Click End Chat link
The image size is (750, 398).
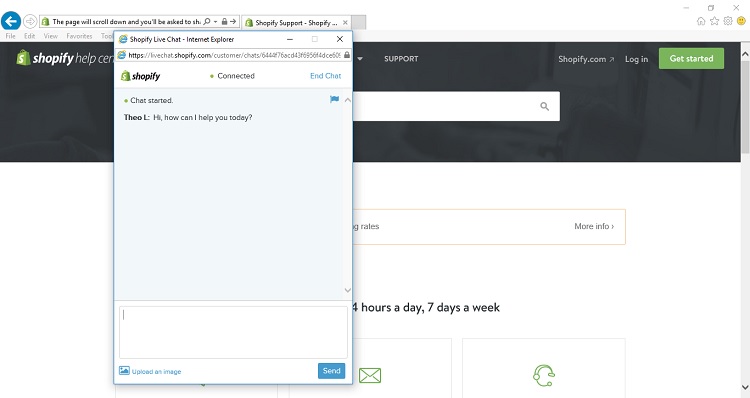(326, 76)
